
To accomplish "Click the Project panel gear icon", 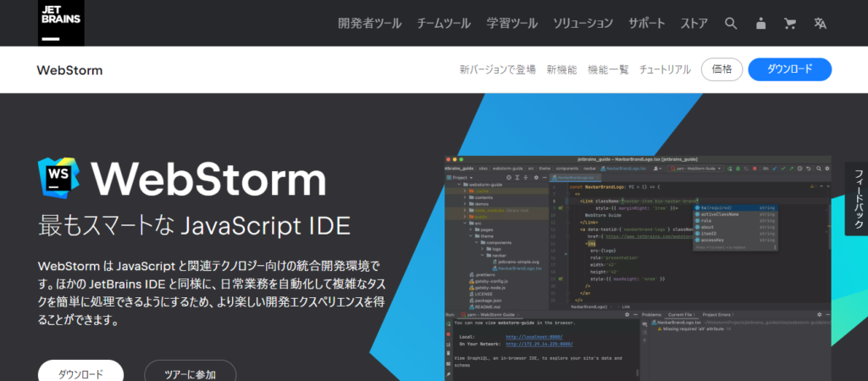I will tap(536, 177).
